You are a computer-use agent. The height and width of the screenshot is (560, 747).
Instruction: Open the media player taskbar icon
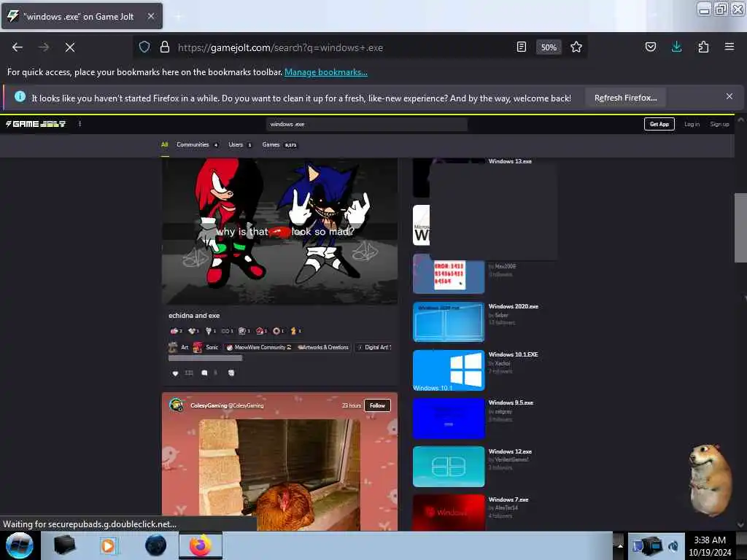click(108, 545)
